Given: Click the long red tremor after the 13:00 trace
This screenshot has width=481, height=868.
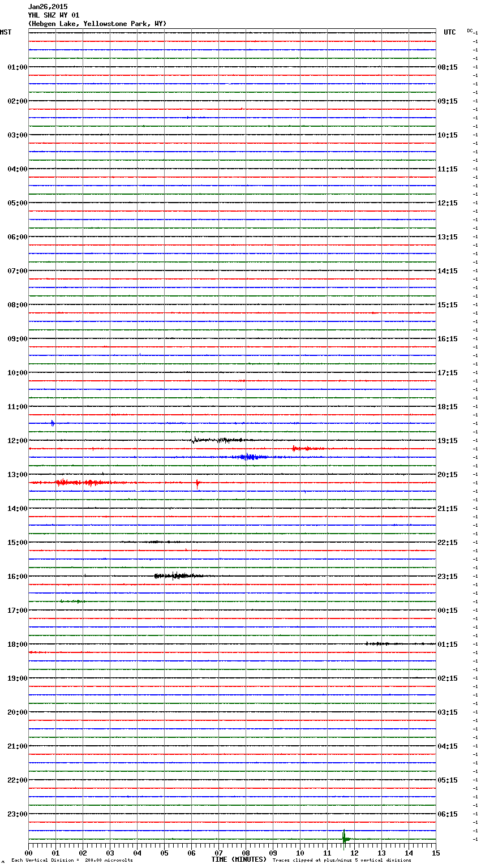Looking at the screenshot, I should pyautogui.click(x=82, y=483).
